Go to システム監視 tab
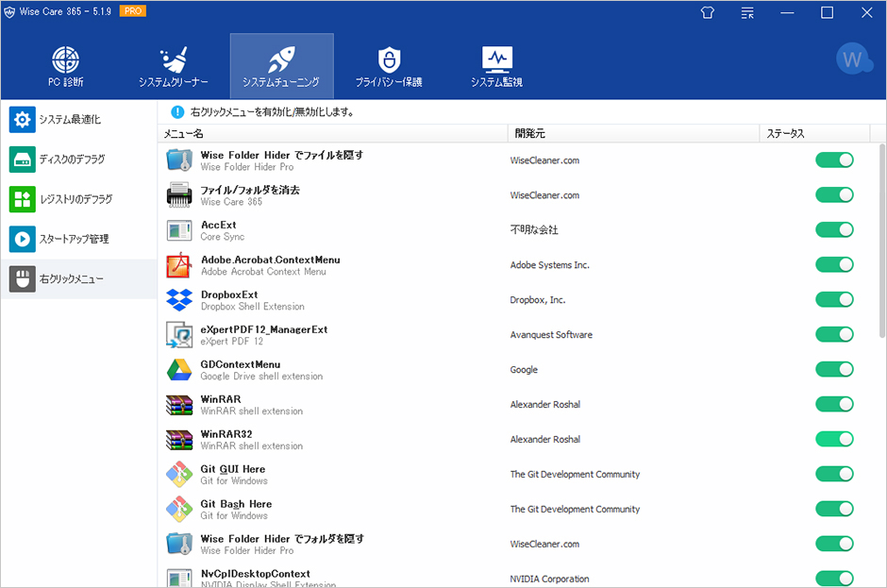This screenshot has width=887, height=588. (x=496, y=66)
